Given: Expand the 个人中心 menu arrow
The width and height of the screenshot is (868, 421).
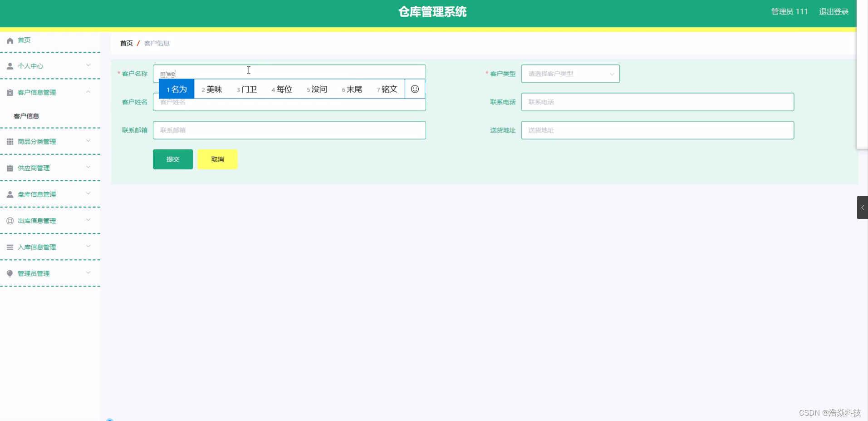Looking at the screenshot, I should [88, 65].
